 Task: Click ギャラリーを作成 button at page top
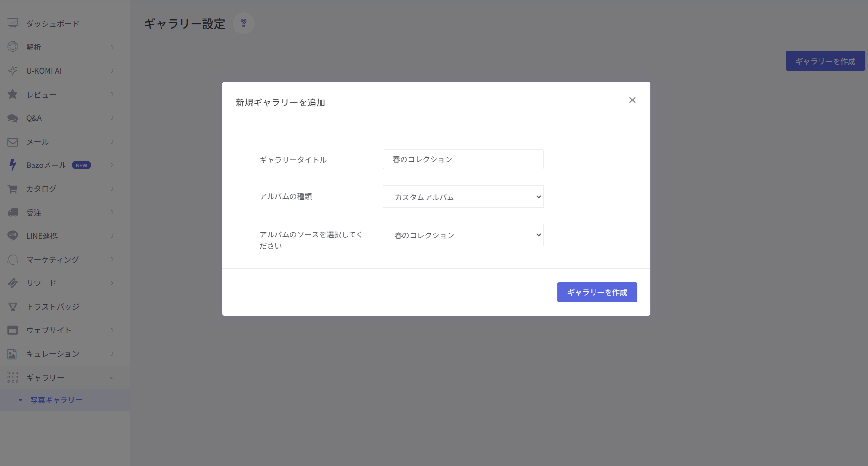click(x=825, y=61)
